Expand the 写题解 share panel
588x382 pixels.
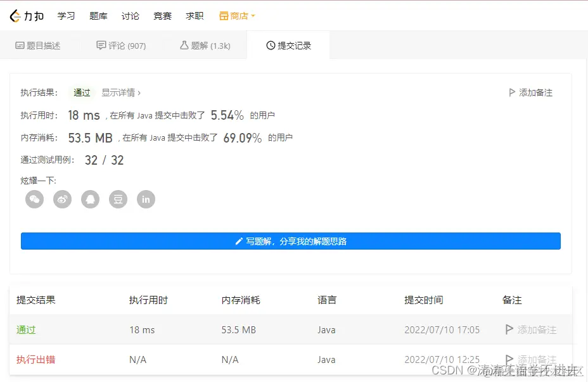pos(290,241)
